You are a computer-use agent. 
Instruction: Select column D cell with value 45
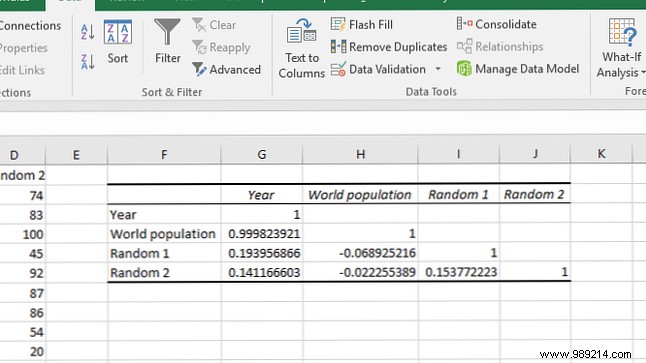tap(22, 254)
